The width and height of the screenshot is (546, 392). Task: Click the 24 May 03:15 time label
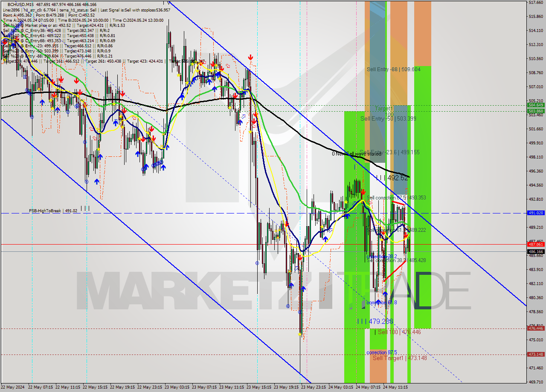click(341, 387)
